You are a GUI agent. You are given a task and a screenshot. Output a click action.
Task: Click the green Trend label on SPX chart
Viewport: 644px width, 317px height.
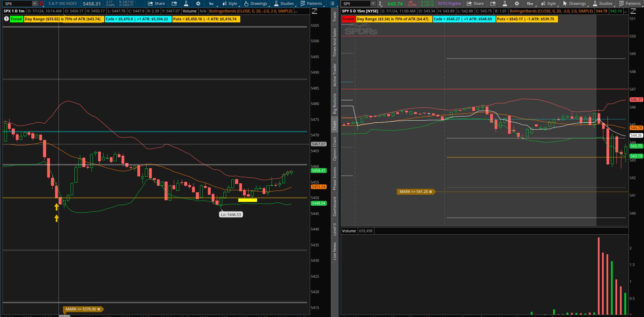pos(16,19)
